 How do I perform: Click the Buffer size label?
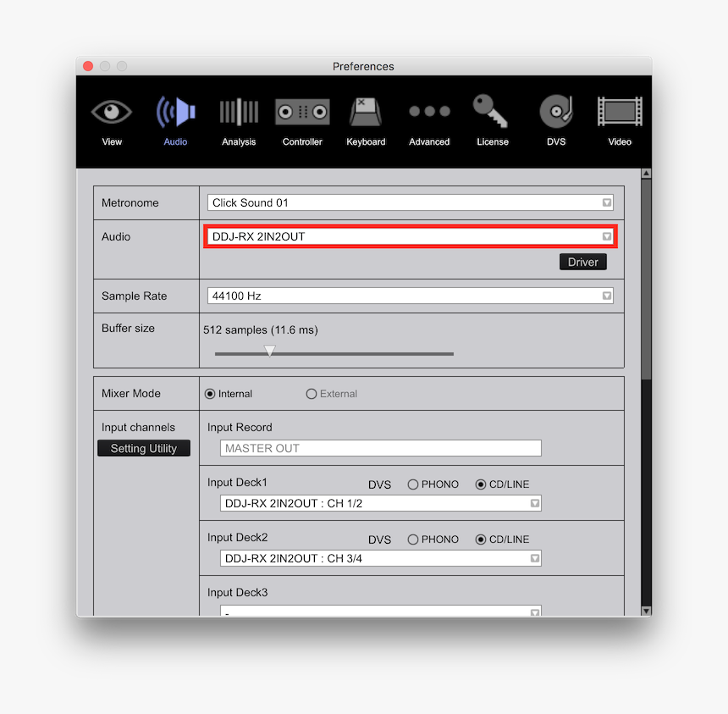(128, 329)
